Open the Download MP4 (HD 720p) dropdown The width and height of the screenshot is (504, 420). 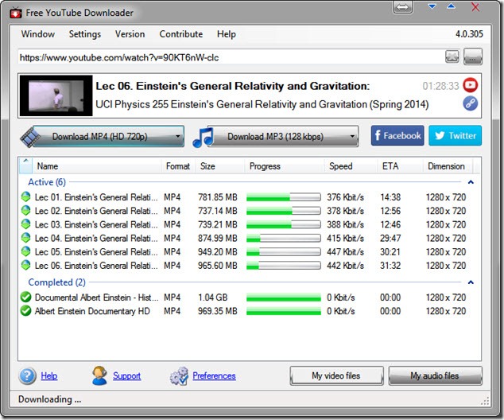pos(177,137)
